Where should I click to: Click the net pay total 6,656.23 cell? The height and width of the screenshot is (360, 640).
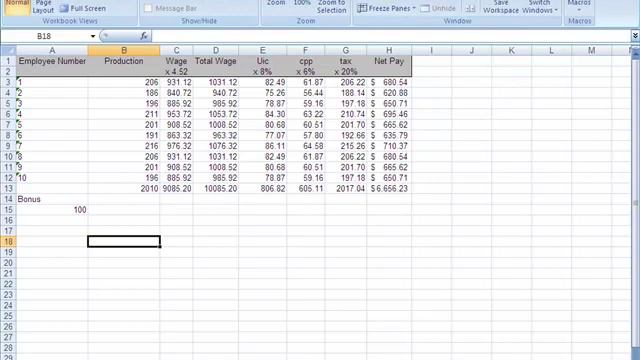tap(389, 189)
